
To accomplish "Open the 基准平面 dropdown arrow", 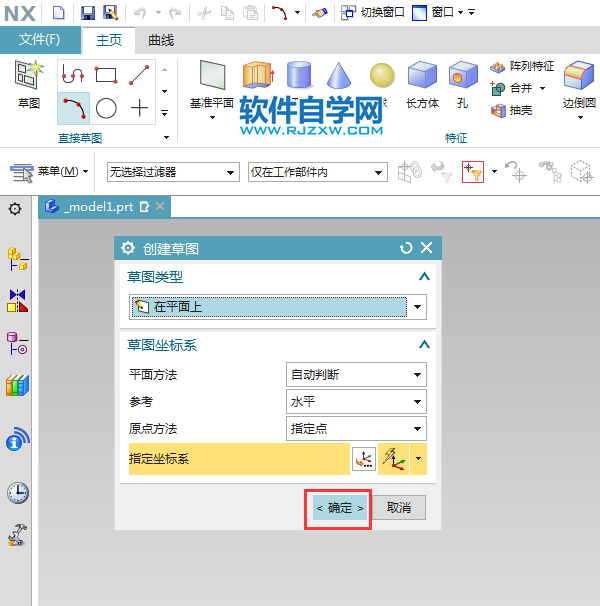I will 212,117.
